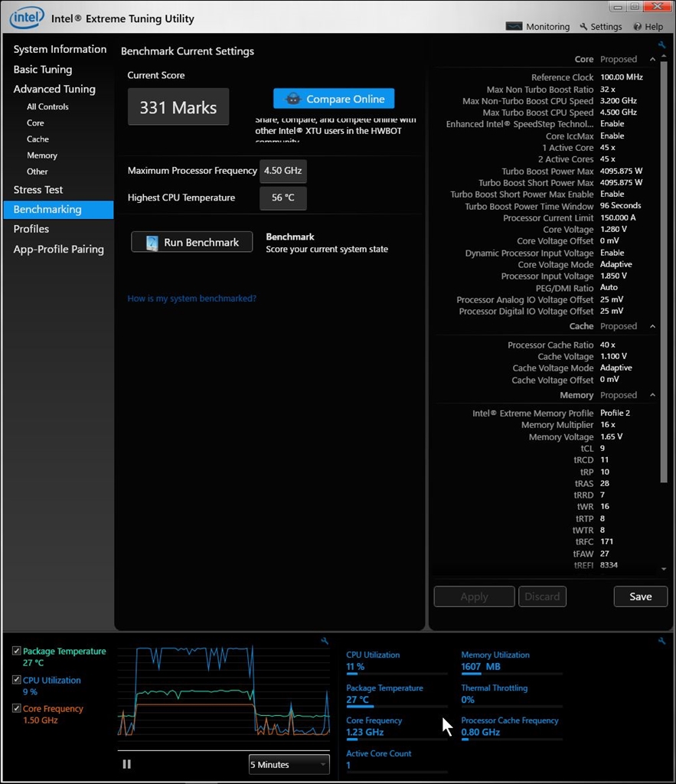Uncheck Package Temperature checkbox
This screenshot has width=676, height=784.
(x=17, y=651)
